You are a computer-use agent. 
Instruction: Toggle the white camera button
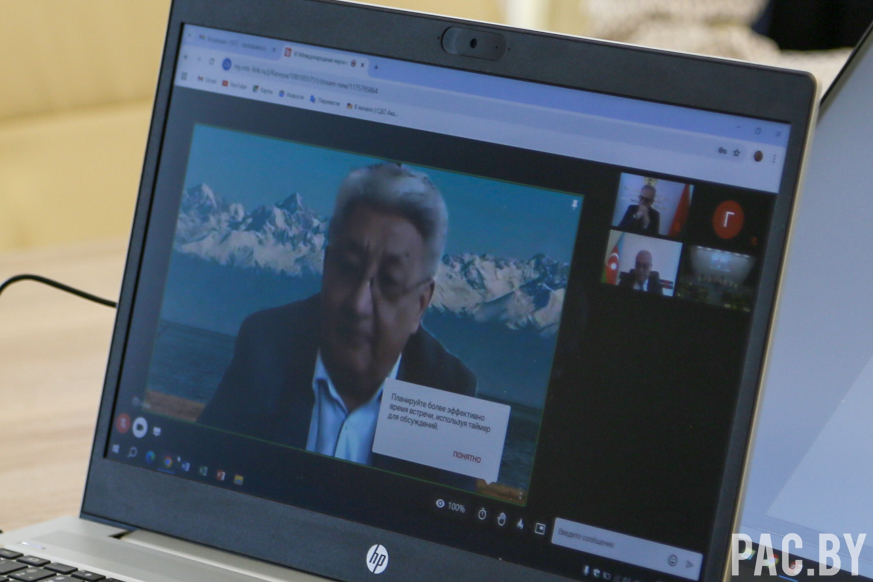140,427
